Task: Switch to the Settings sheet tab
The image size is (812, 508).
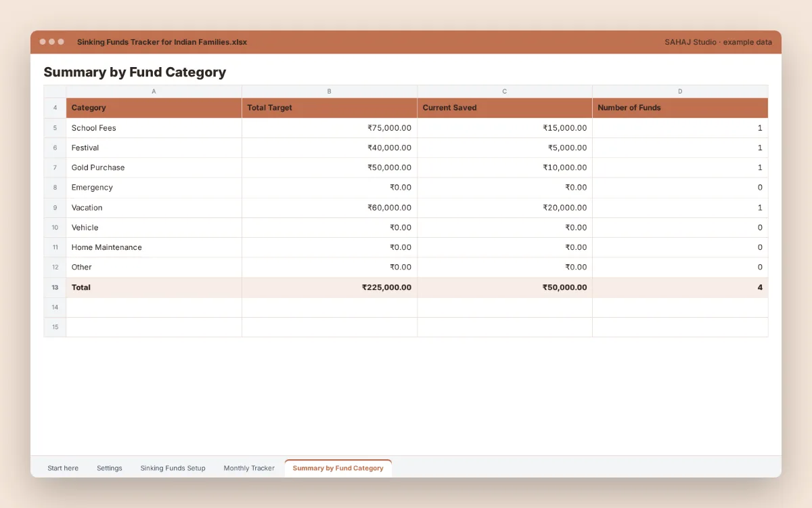Action: [110, 468]
